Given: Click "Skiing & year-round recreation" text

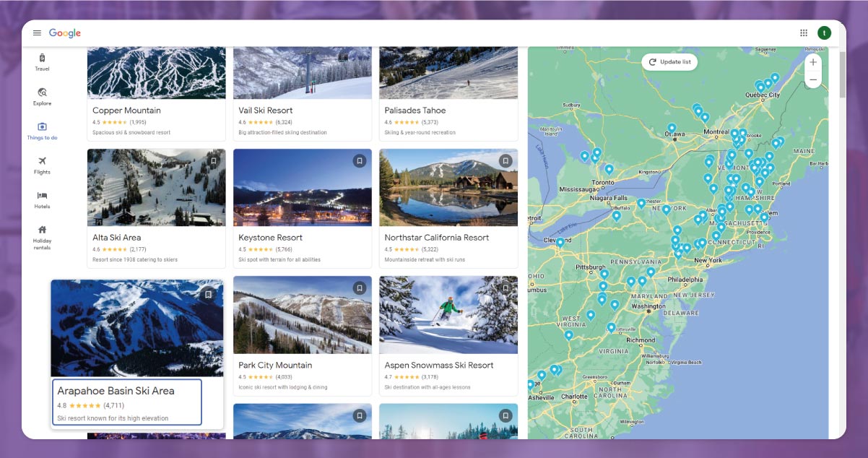Looking at the screenshot, I should 420,133.
